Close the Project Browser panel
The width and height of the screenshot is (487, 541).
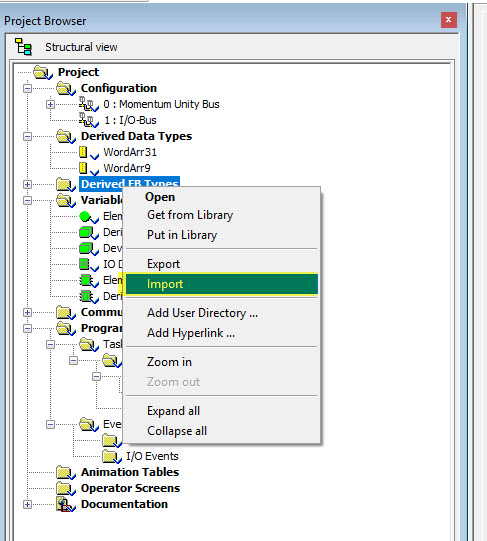pyautogui.click(x=449, y=20)
